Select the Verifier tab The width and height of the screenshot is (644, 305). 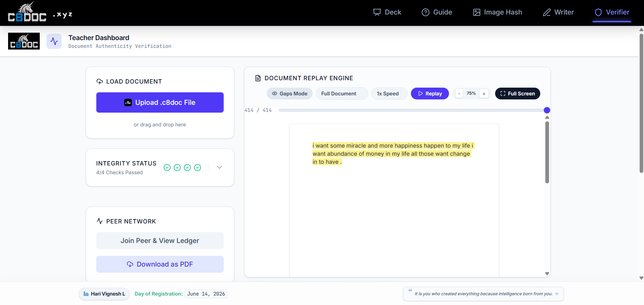612,12
